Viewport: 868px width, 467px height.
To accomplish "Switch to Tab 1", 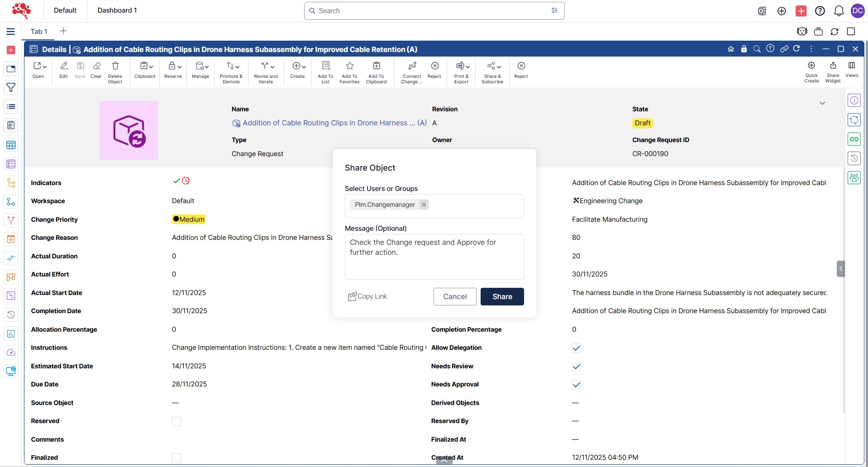I will click(39, 31).
